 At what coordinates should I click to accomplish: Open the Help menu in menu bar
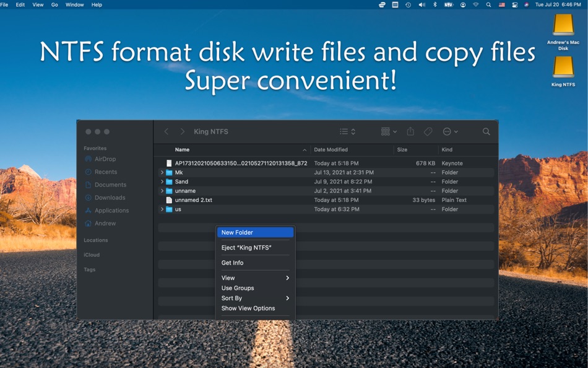pyautogui.click(x=97, y=5)
